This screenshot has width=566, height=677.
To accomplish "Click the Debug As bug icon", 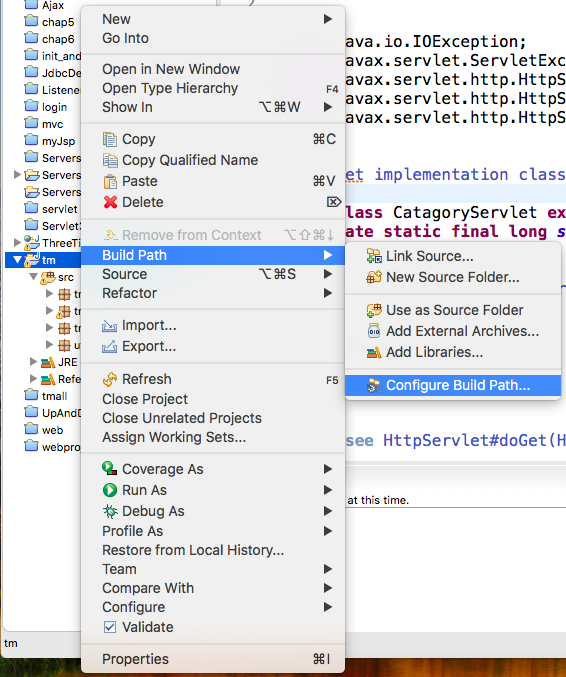I will click(110, 511).
